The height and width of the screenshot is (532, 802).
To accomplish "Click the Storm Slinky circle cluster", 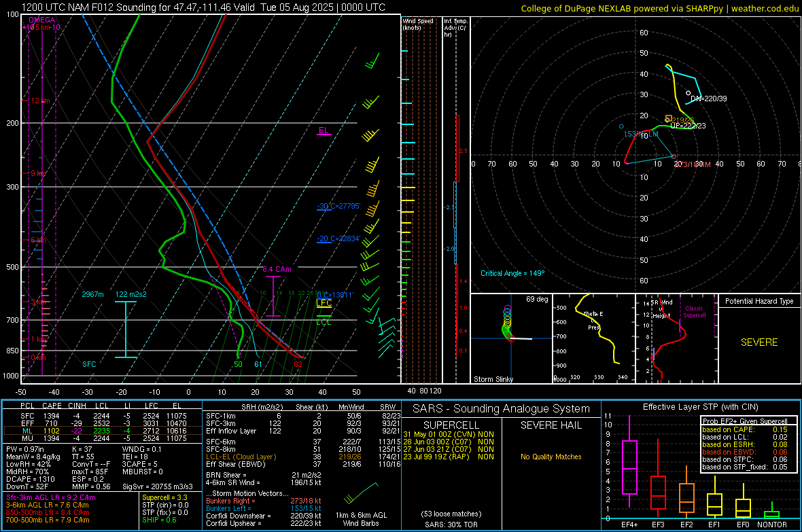I will 507,323.
